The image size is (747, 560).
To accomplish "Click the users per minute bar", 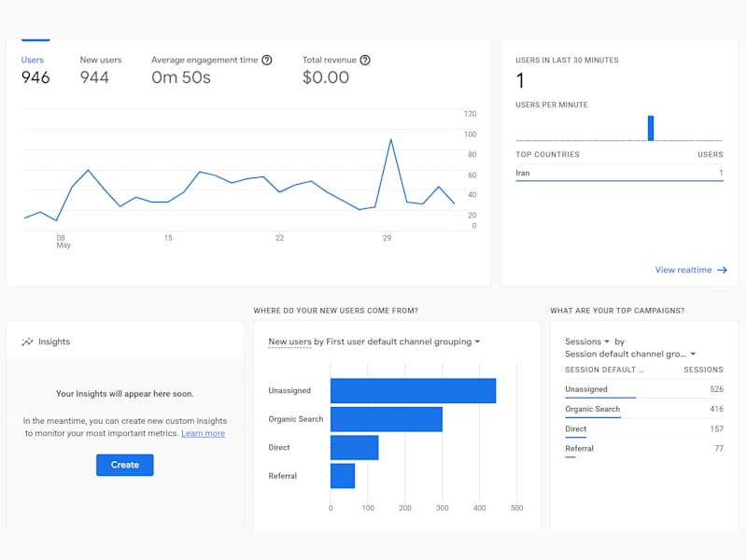I will point(651,128).
